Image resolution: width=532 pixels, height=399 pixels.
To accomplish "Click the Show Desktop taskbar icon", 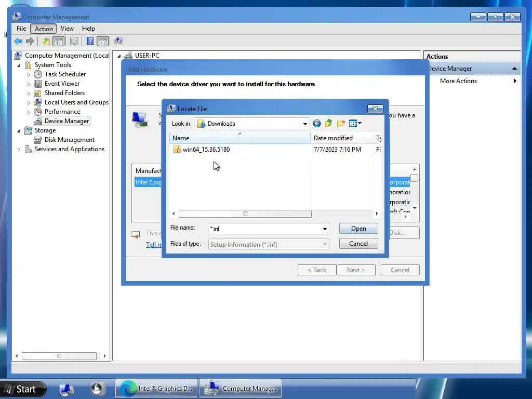I will pos(66,389).
